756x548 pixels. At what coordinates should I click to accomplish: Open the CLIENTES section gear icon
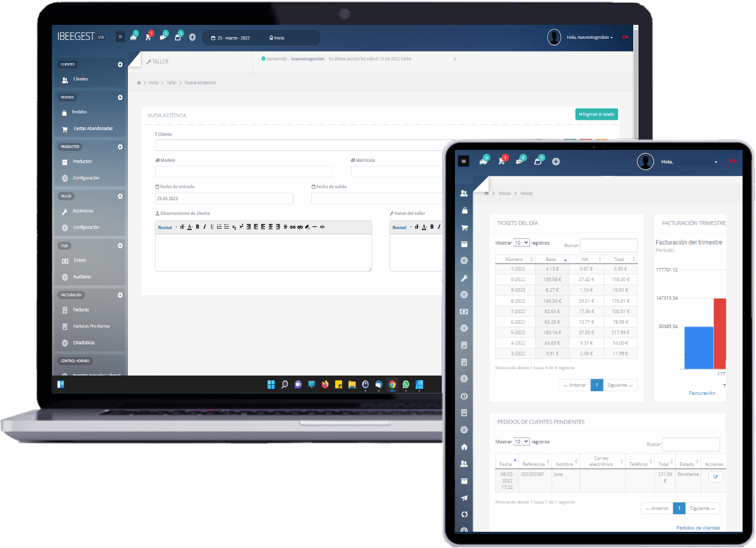(120, 64)
